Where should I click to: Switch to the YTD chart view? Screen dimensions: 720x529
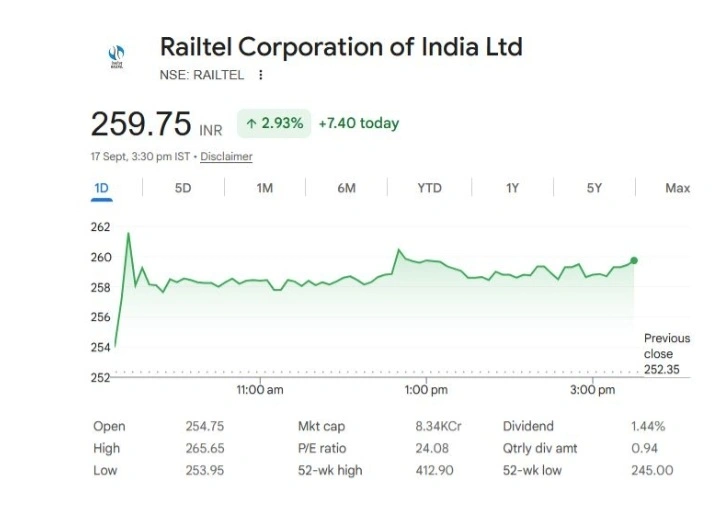[429, 188]
